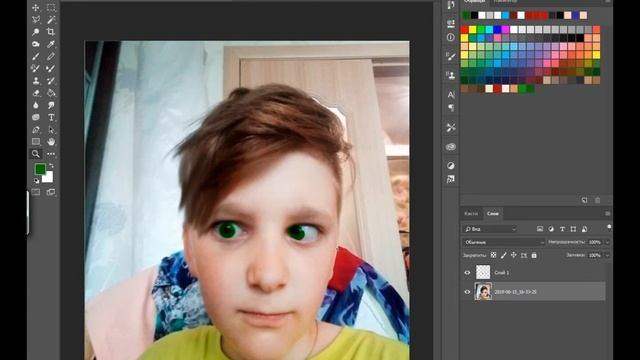Select the Eraser tool
The image size is (640, 360).
tap(36, 93)
